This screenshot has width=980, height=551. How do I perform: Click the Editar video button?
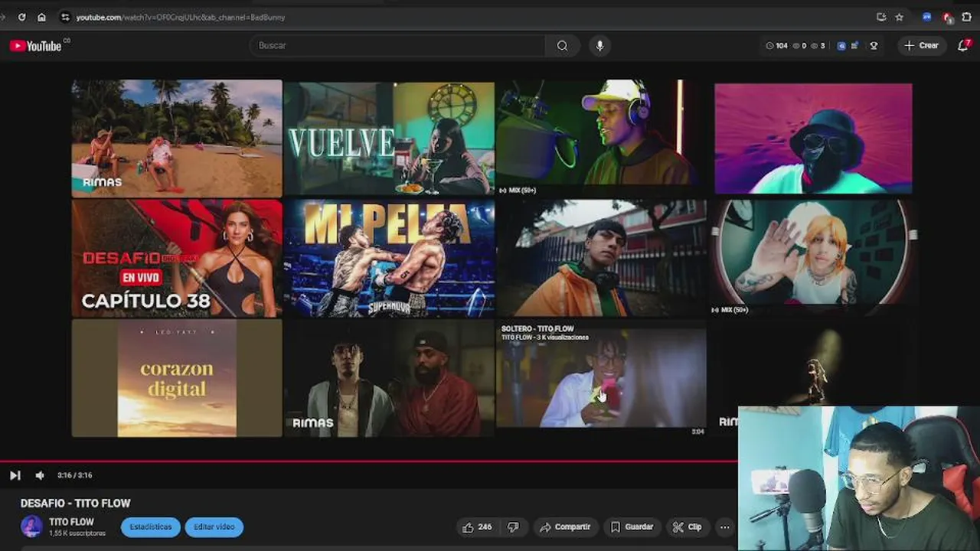tap(214, 527)
